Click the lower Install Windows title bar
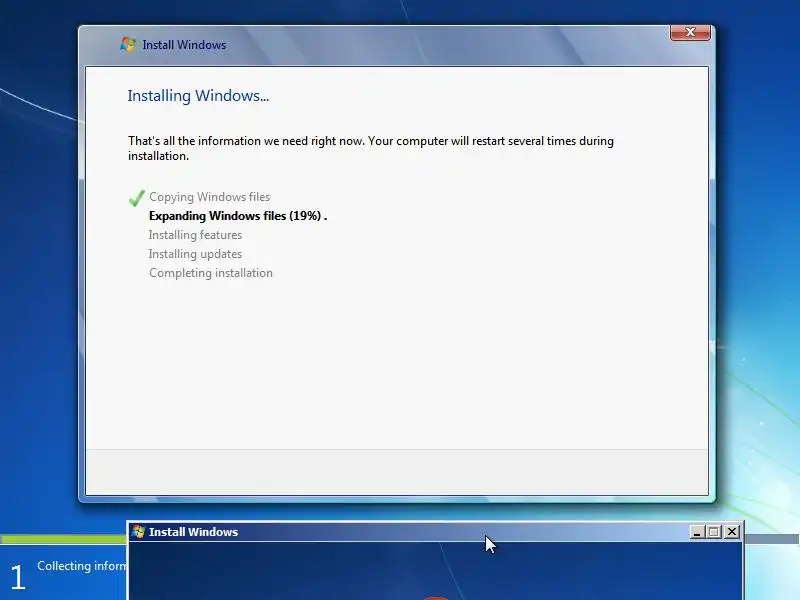Image resolution: width=800 pixels, height=600 pixels. click(x=436, y=532)
